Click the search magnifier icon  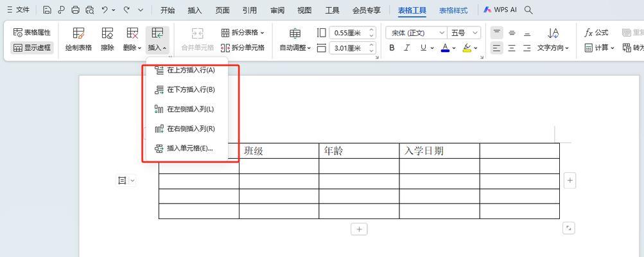tap(528, 10)
